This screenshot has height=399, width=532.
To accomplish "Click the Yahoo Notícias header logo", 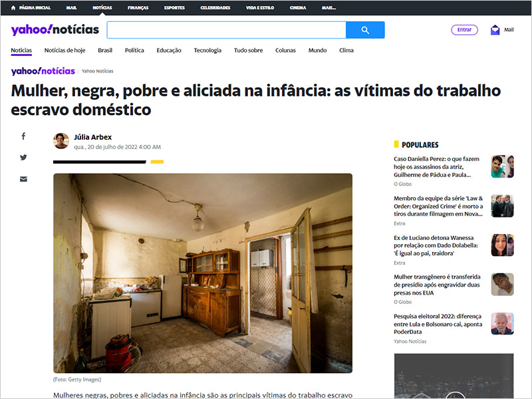I will (x=55, y=30).
